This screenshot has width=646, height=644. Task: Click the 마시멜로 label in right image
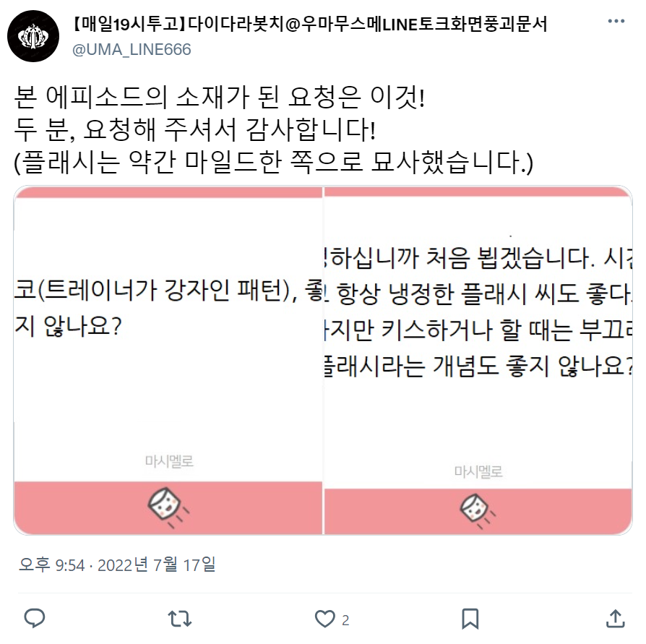(478, 471)
